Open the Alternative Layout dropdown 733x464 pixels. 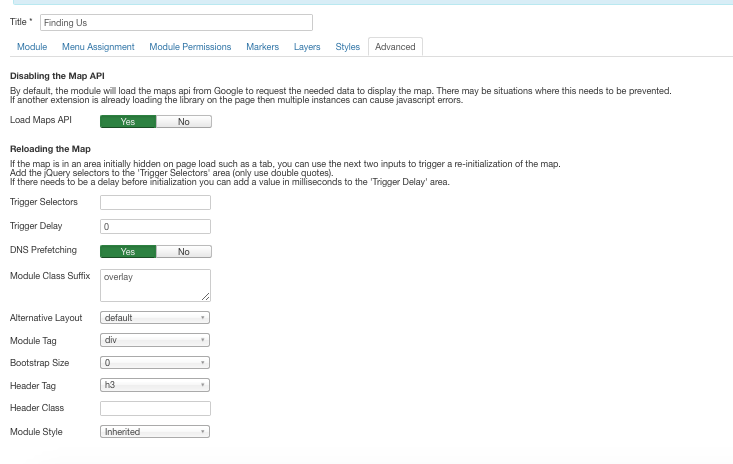click(x=155, y=318)
